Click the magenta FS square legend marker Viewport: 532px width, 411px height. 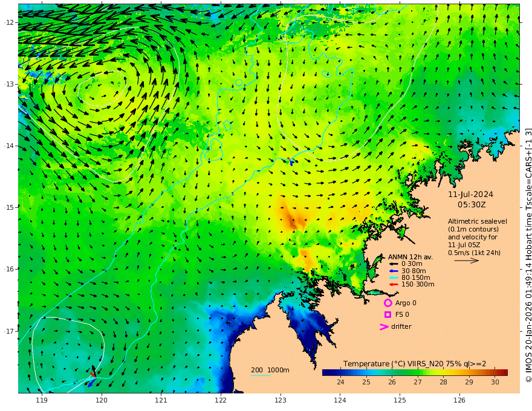388,314
